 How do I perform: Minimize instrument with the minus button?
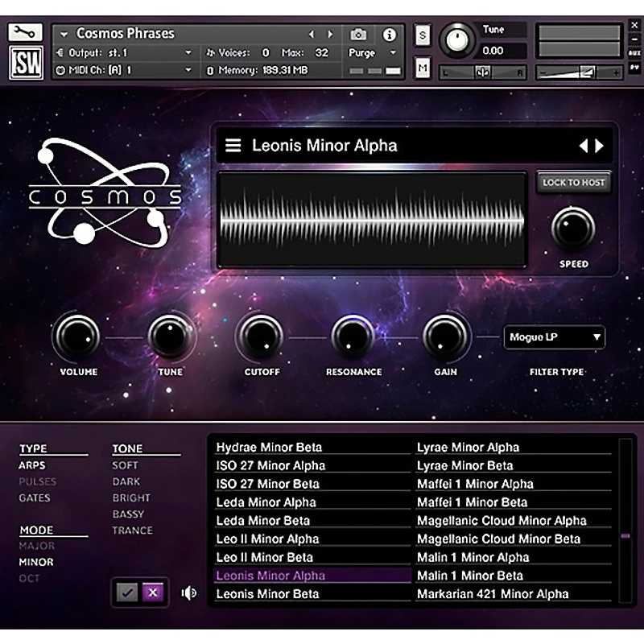click(634, 39)
